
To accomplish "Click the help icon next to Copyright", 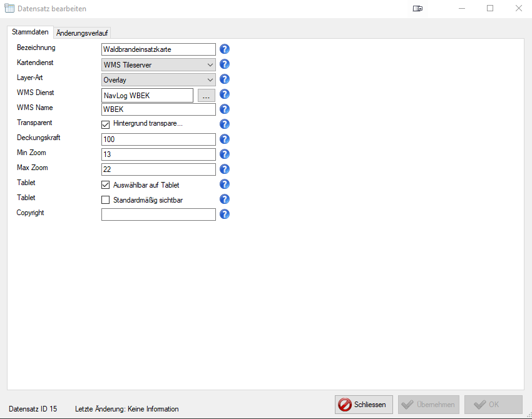I will (224, 214).
